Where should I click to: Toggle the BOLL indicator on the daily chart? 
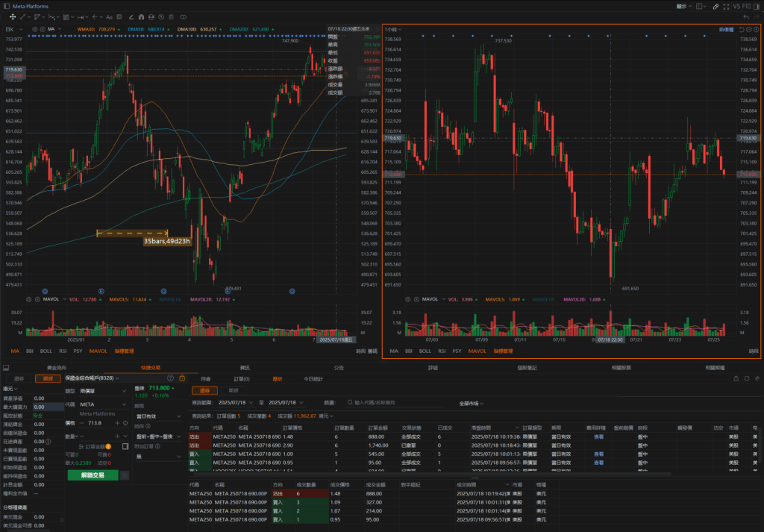46,350
